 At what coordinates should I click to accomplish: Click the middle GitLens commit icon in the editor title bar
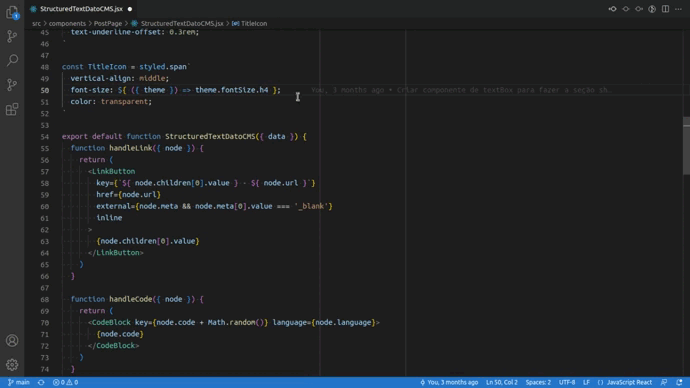(x=626, y=9)
